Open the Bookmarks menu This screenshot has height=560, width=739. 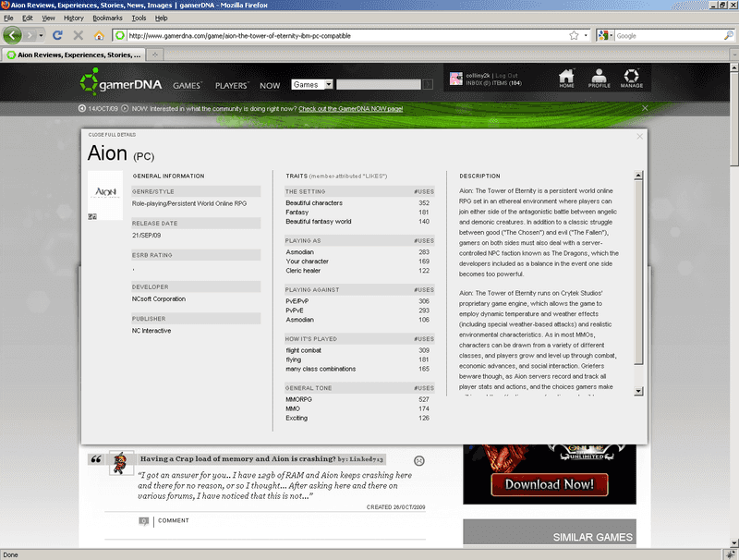(x=107, y=18)
